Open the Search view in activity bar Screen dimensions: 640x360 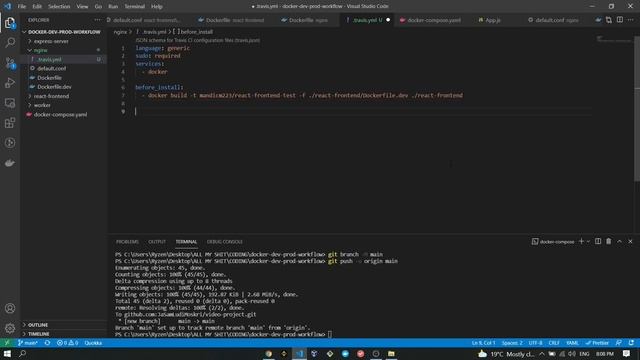(x=10, y=42)
